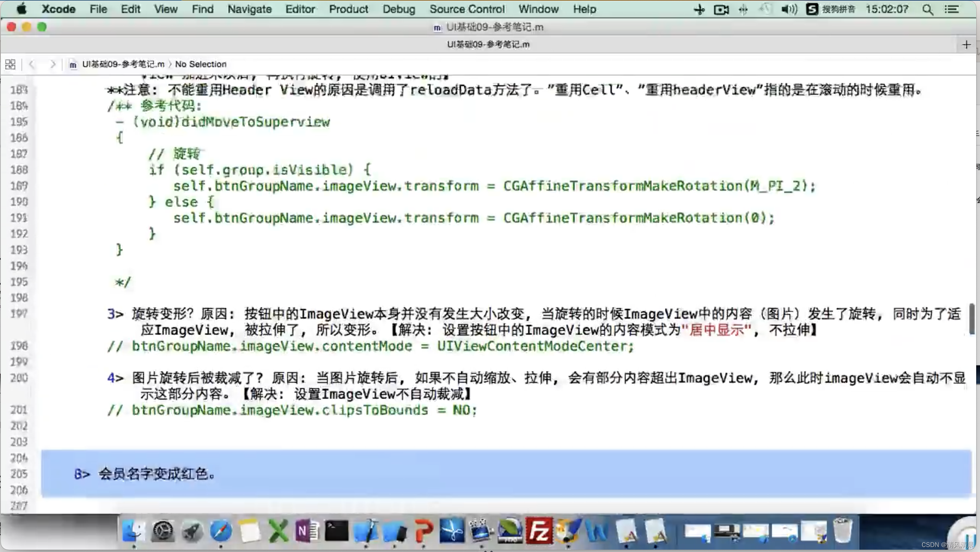Click the line with M_PI_2 rotation
The width and height of the screenshot is (980, 552).
pos(494,186)
